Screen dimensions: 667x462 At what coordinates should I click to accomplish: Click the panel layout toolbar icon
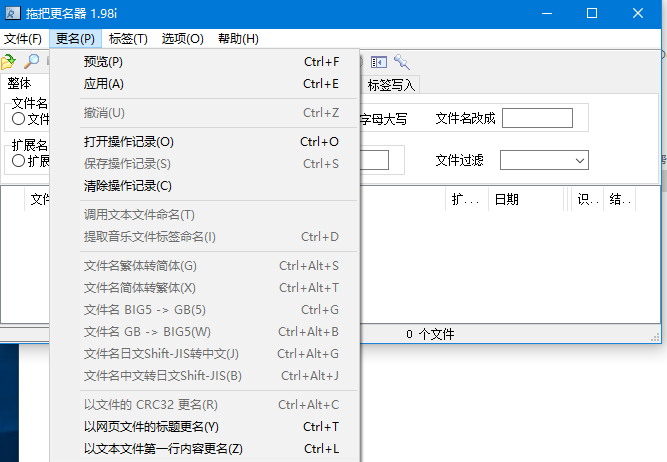(379, 62)
